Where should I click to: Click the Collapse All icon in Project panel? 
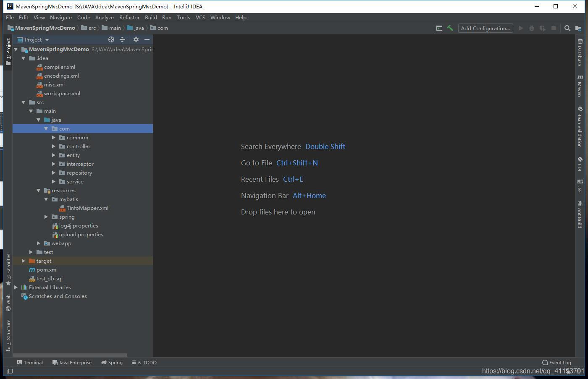click(x=122, y=39)
